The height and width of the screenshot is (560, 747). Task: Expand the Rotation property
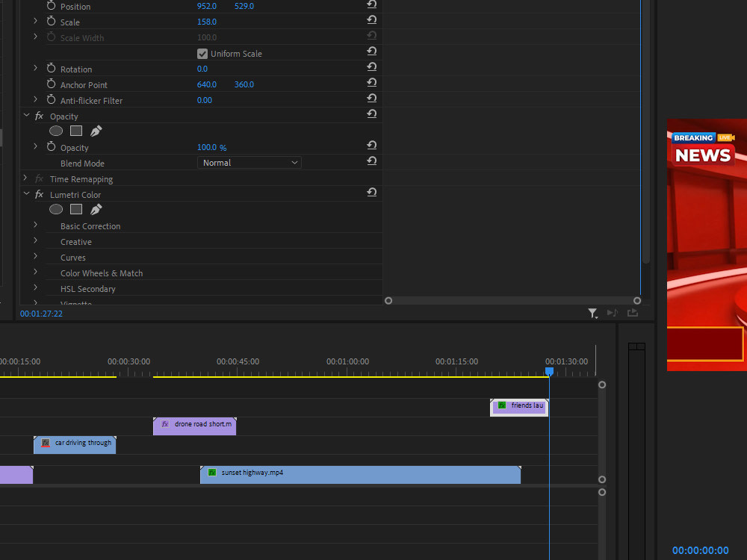35,68
